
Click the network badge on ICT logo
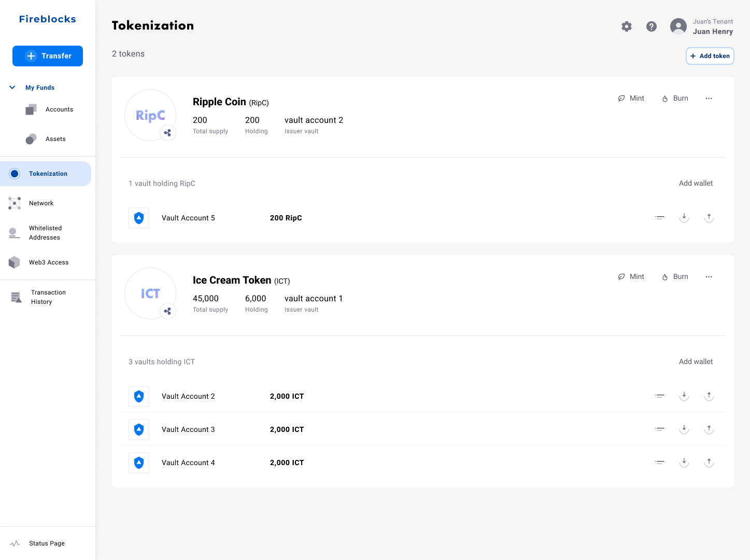tap(167, 311)
